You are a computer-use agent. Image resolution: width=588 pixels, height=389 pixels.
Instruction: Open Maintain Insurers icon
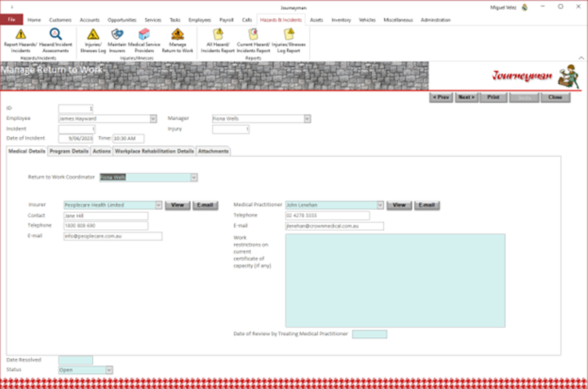(x=117, y=35)
